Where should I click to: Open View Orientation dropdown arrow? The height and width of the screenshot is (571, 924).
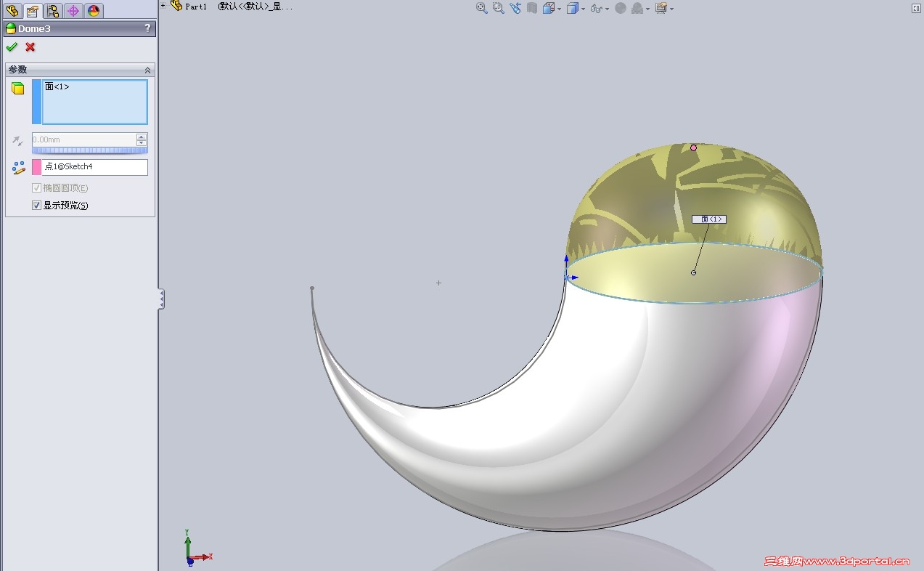click(x=559, y=9)
